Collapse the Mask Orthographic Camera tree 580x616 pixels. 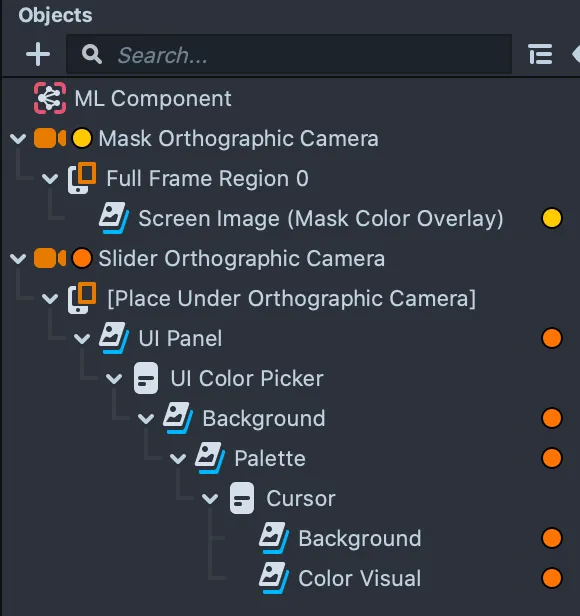point(18,138)
